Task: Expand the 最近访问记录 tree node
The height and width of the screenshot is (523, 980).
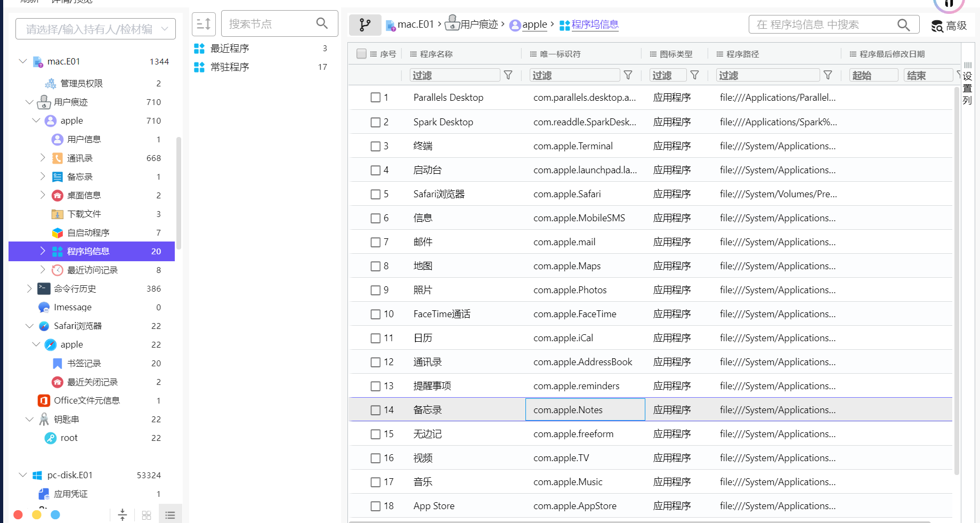Action: [43, 270]
